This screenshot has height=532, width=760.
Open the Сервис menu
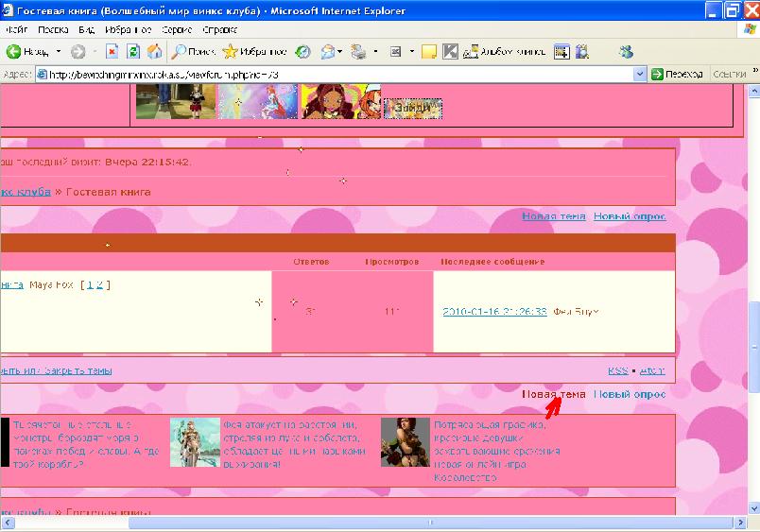(177, 29)
